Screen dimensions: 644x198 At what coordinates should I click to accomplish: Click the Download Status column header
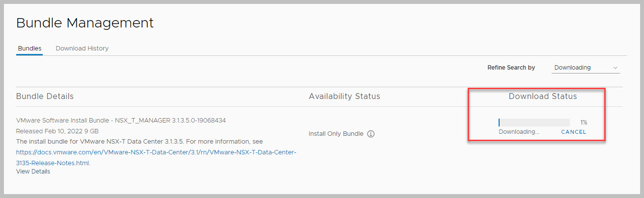point(542,96)
